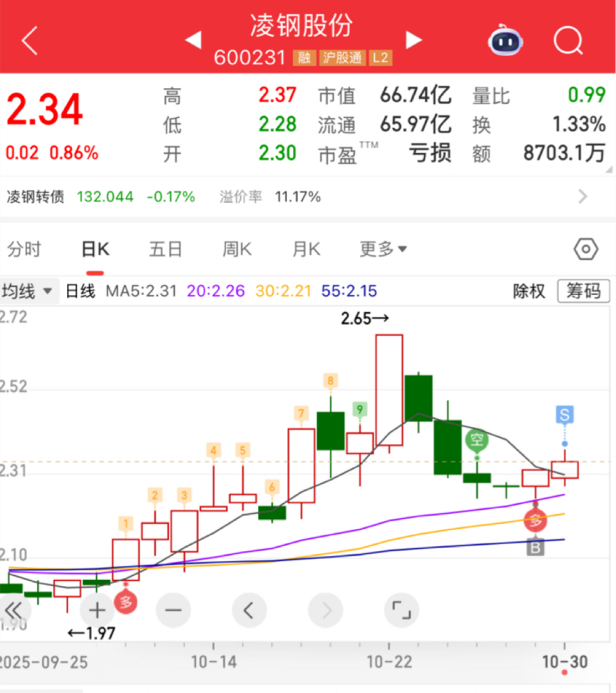Tap the orange 1 sequence marker
Viewport: 616px width, 693px height.
point(126,524)
